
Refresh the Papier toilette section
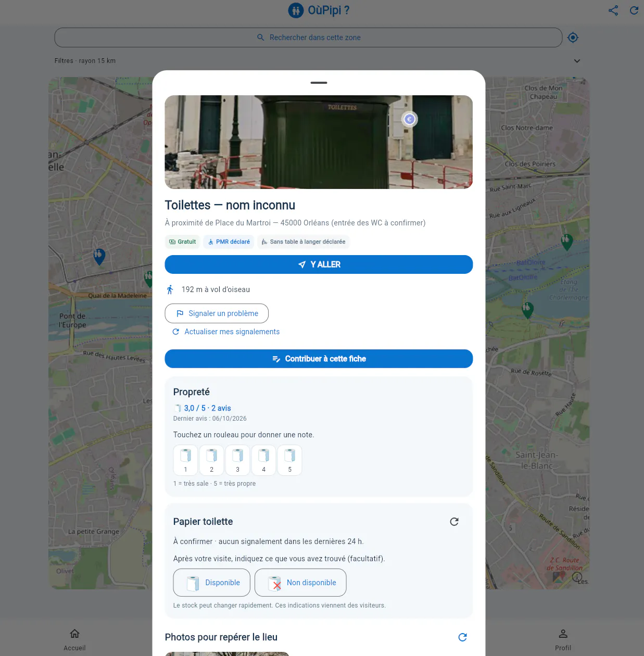(x=454, y=522)
